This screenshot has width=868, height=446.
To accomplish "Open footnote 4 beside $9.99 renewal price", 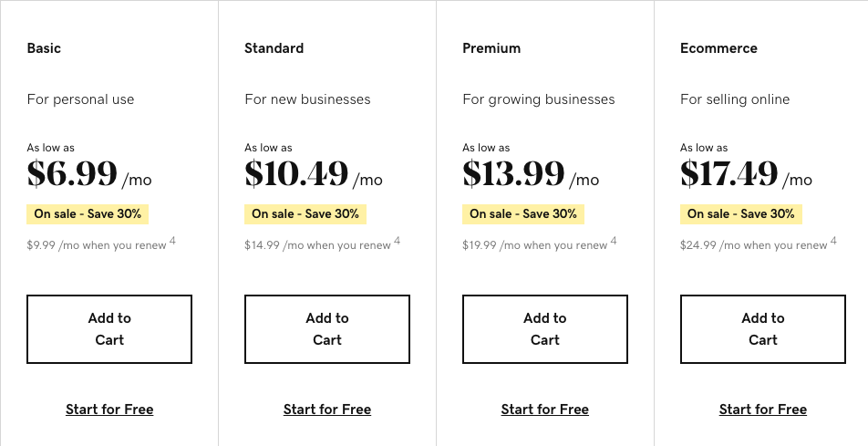I will [172, 241].
